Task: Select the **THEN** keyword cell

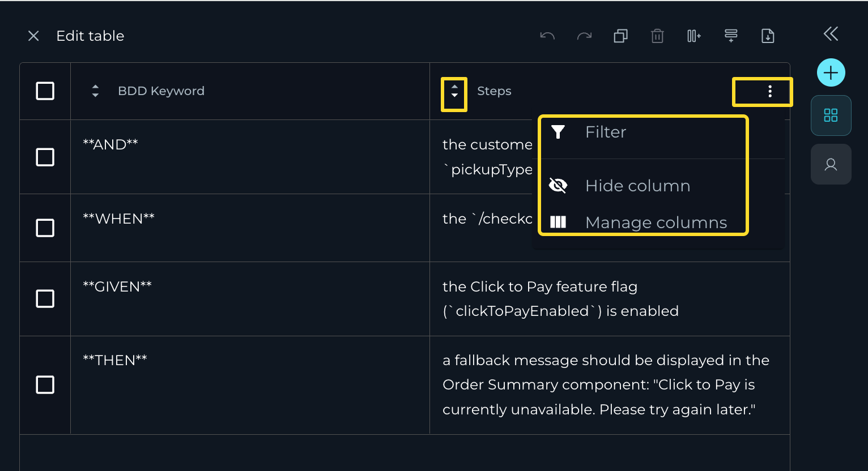Action: [x=250, y=385]
